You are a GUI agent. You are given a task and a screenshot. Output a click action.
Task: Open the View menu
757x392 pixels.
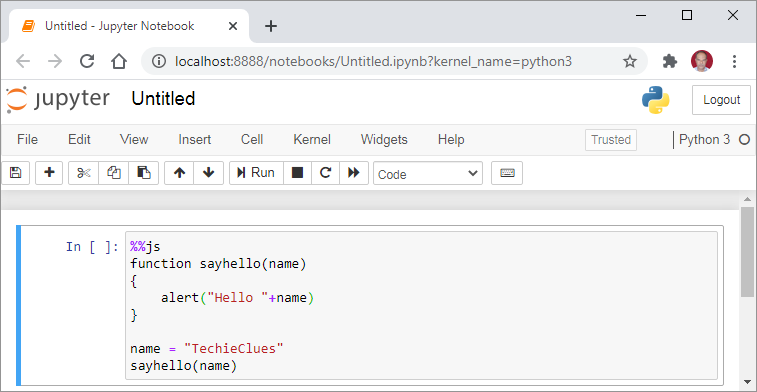[134, 140]
